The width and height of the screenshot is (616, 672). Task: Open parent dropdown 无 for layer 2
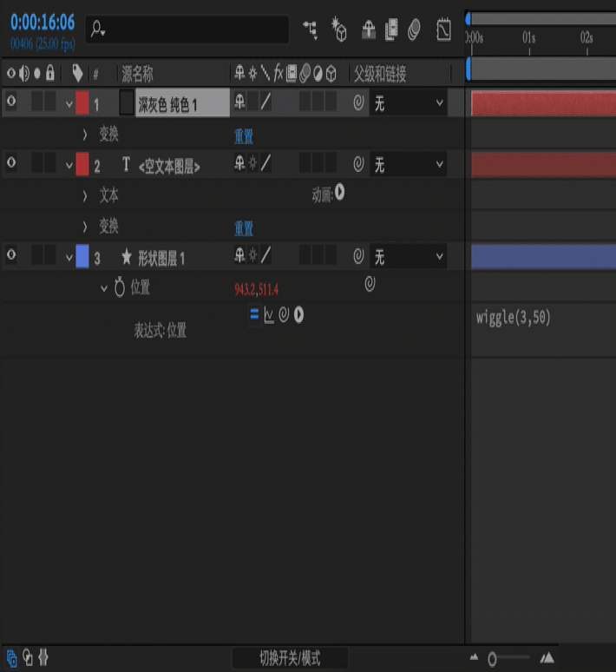tap(409, 165)
